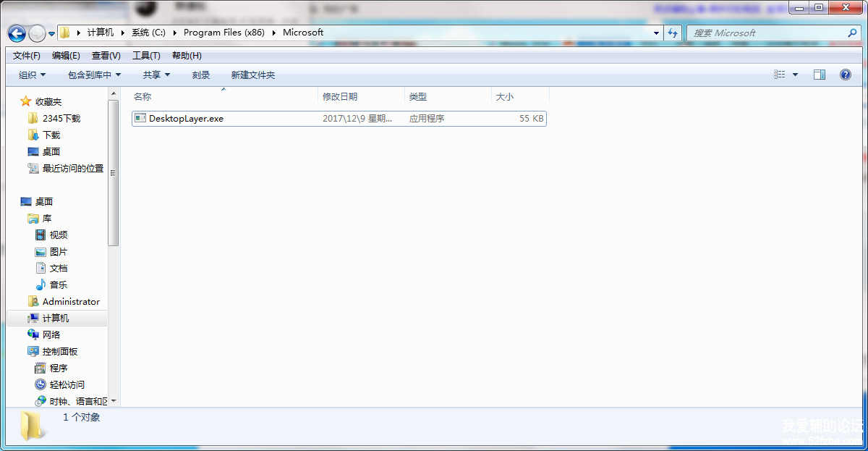Click the network icon beside 网络
The height and width of the screenshot is (451, 868).
coord(33,334)
